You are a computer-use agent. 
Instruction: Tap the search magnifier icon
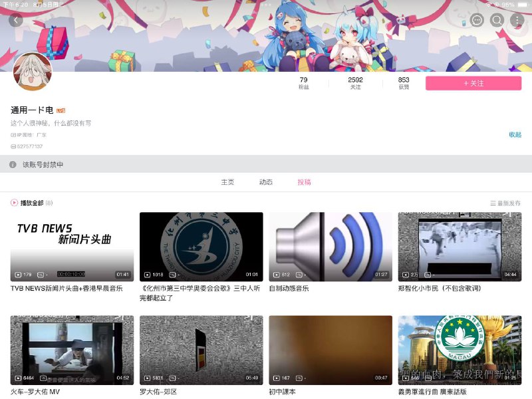(497, 21)
